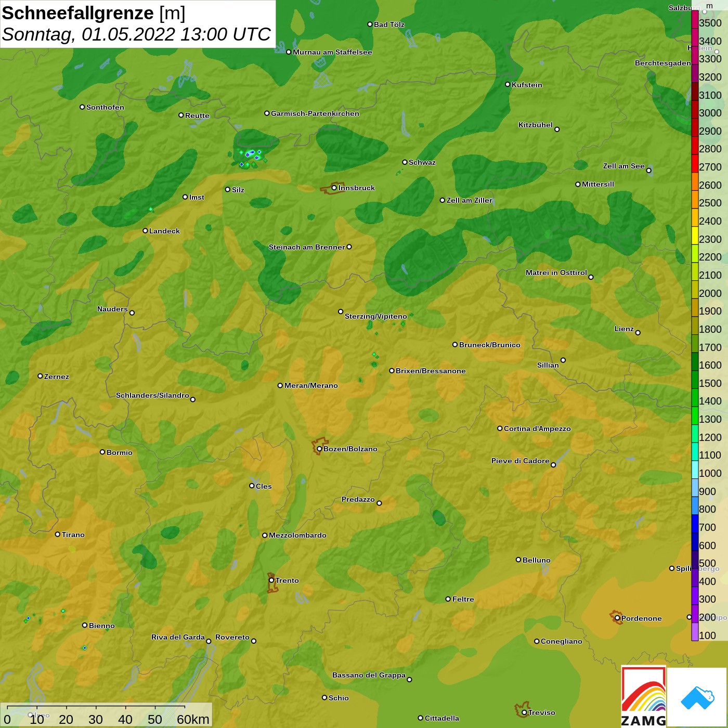Click the Mezzolombardo label
The width and height of the screenshot is (728, 728).
[x=297, y=535]
